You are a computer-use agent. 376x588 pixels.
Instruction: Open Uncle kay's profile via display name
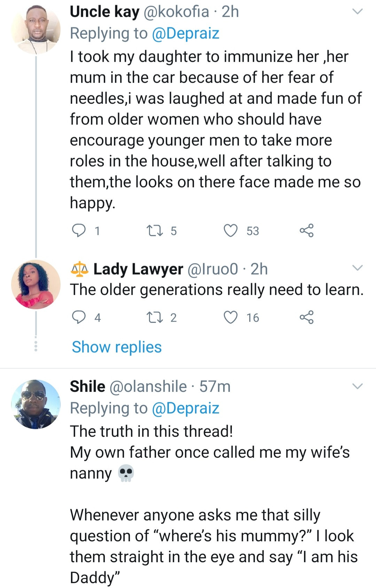(104, 12)
